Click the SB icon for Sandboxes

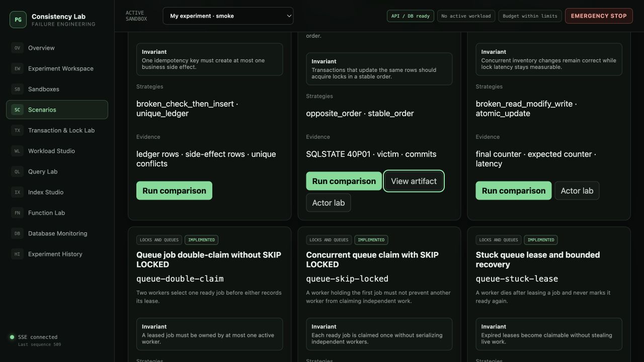click(17, 89)
